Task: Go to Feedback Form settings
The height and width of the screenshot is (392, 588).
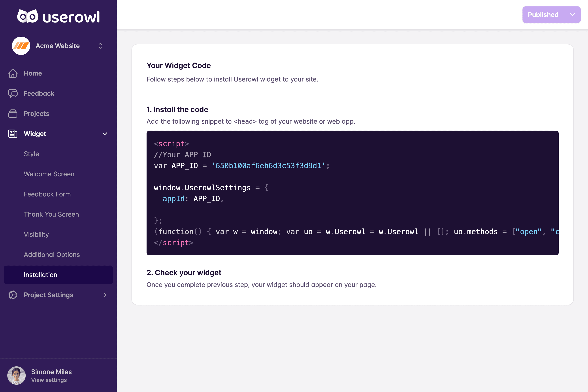Action: 47,194
